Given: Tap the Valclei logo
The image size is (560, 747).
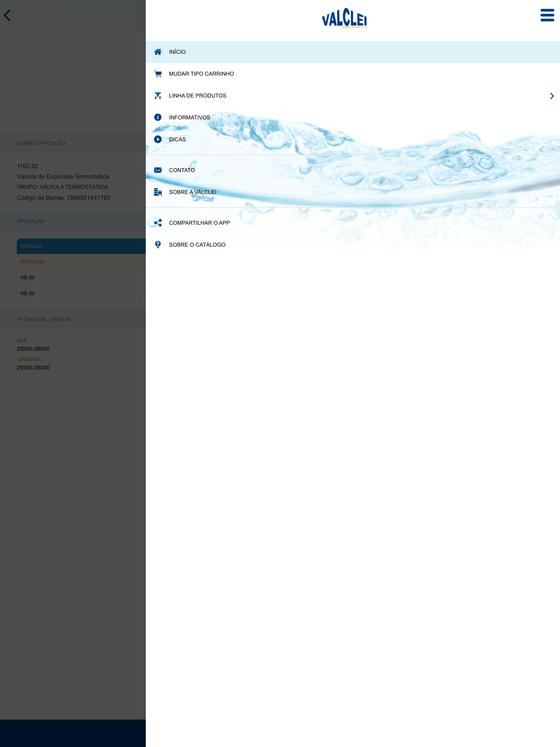Looking at the screenshot, I should 344,18.
